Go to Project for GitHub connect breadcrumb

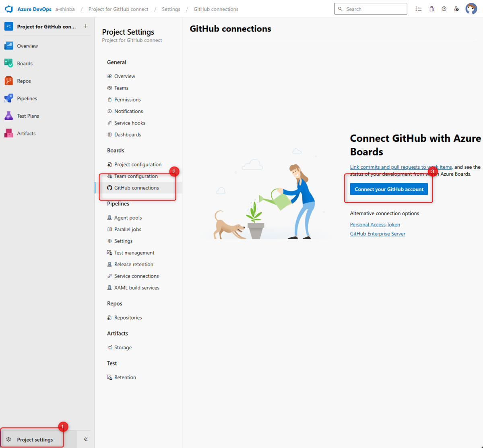118,9
